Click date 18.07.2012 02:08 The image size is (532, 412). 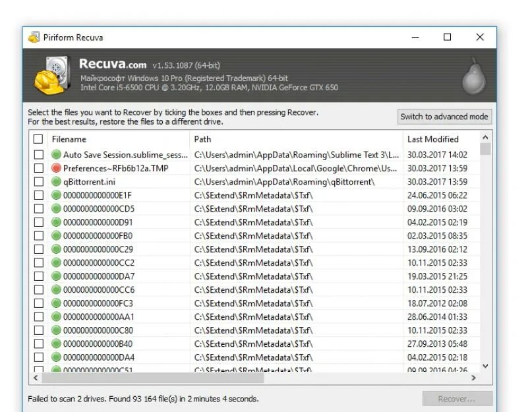[x=437, y=303]
